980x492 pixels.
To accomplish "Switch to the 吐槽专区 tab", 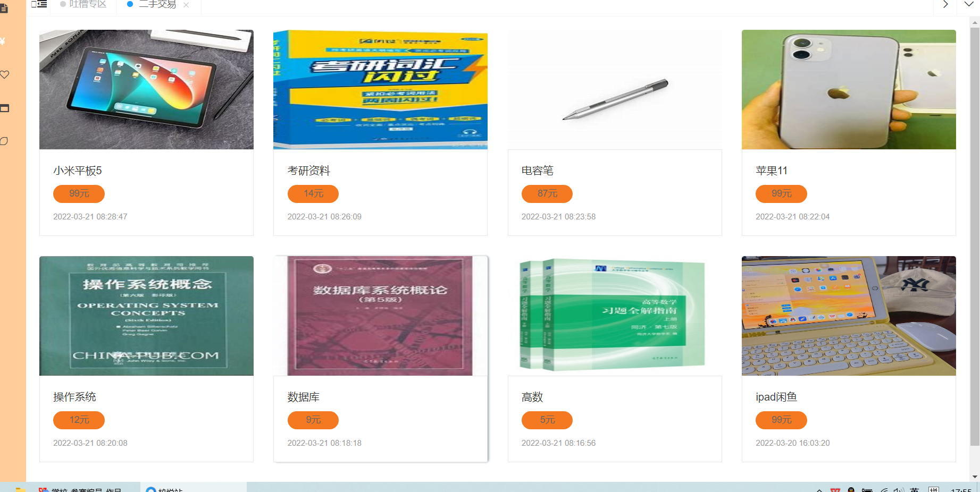I will tap(88, 4).
